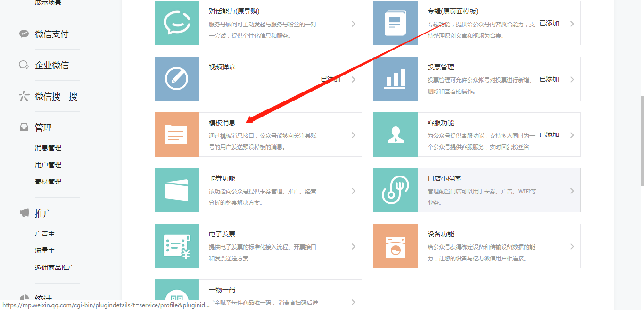Screen dimensions: 644x310
Task: Click the 管理 section heading
Action: 43,127
